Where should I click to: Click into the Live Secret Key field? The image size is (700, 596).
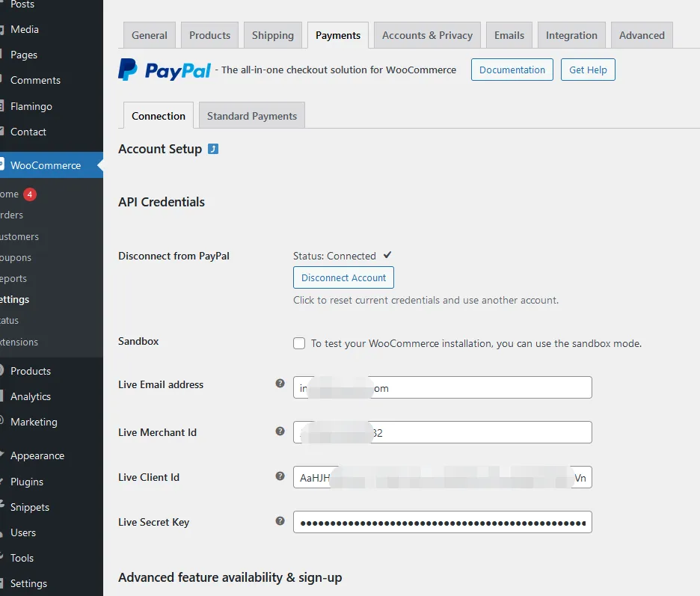coord(442,522)
